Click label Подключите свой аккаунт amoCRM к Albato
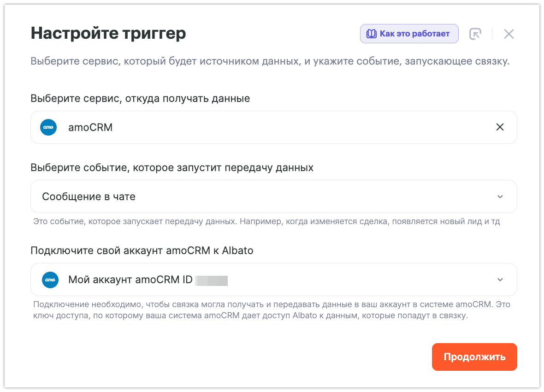Viewport: 544px width, 392px height. pyautogui.click(x=142, y=250)
